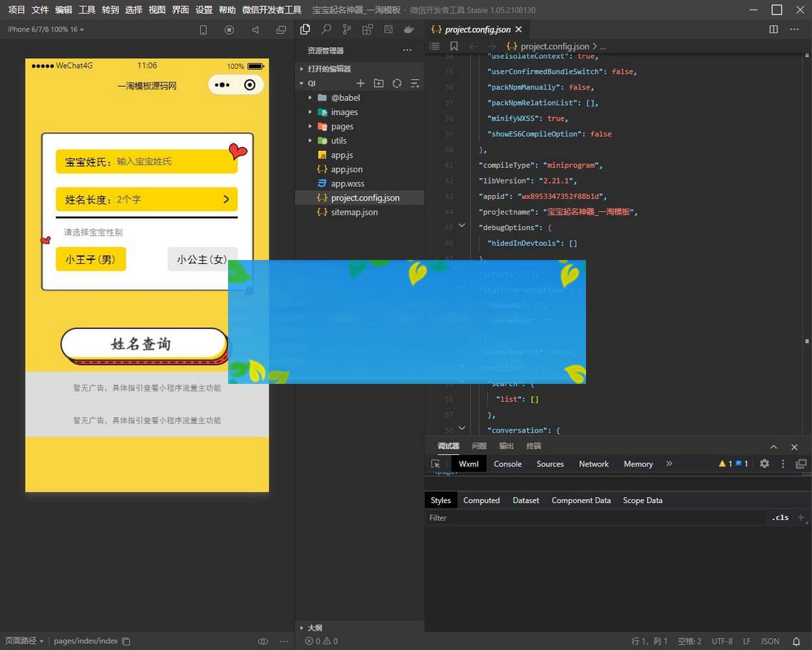
Task: Switch to the Console tab
Action: click(x=507, y=464)
